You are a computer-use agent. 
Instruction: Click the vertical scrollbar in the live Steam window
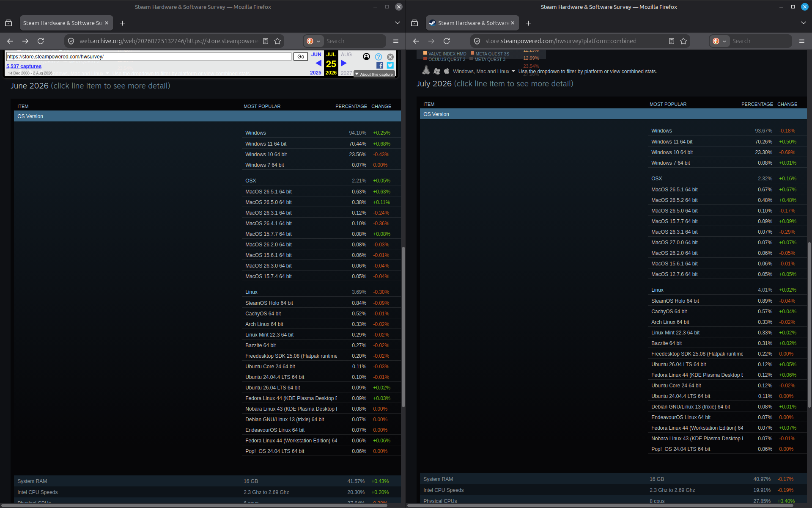tap(809, 325)
